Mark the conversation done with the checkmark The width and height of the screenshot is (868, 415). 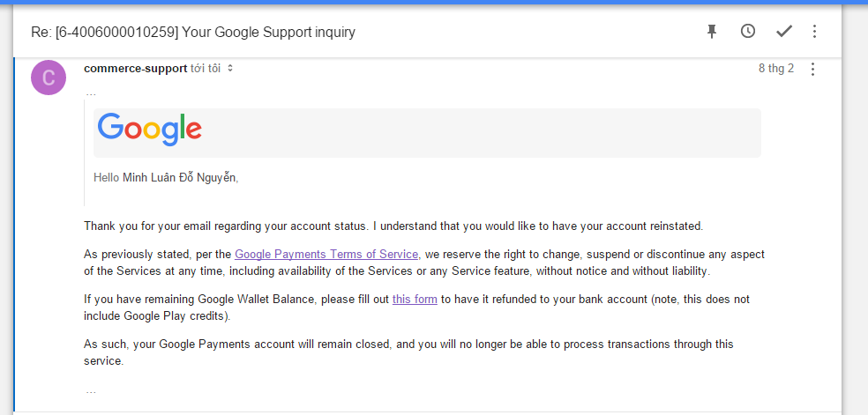tap(784, 32)
